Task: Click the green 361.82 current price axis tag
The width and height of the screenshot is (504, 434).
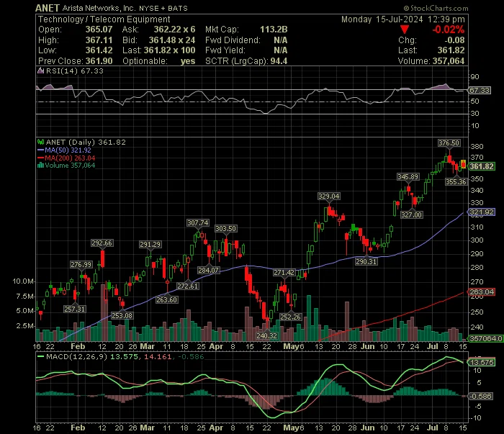Action: pos(481,166)
